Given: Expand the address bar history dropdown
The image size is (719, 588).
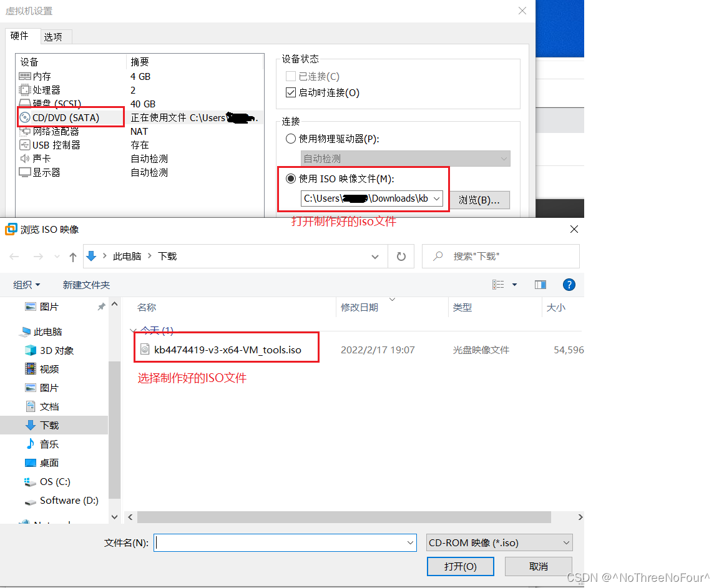Looking at the screenshot, I should pos(375,257).
